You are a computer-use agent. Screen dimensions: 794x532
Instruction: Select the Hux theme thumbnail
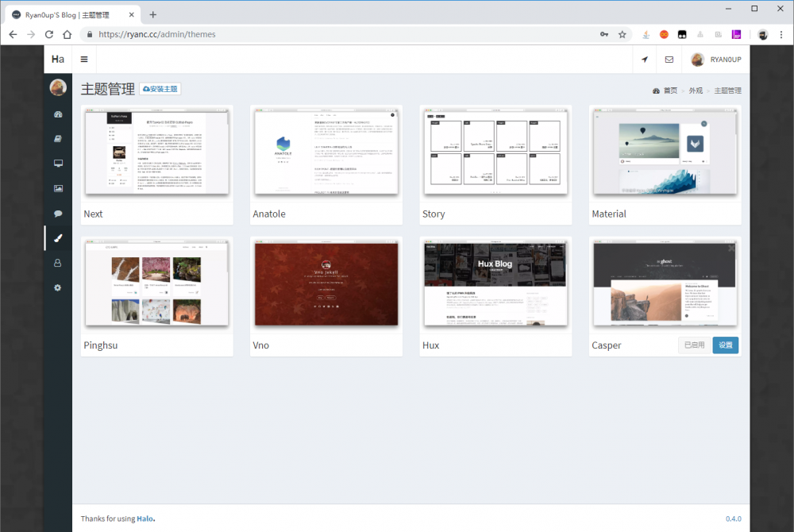point(495,283)
